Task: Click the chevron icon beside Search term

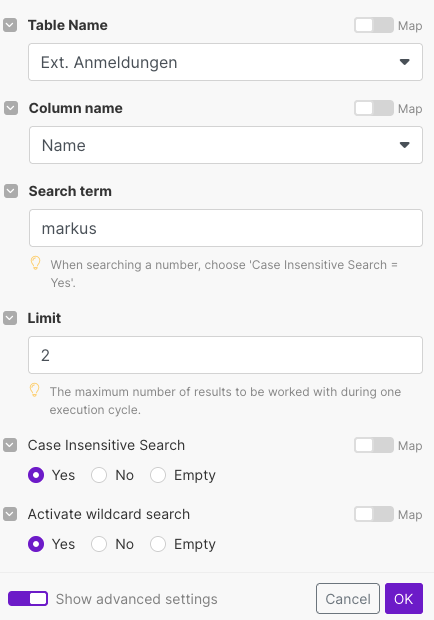Action: (x=11, y=191)
